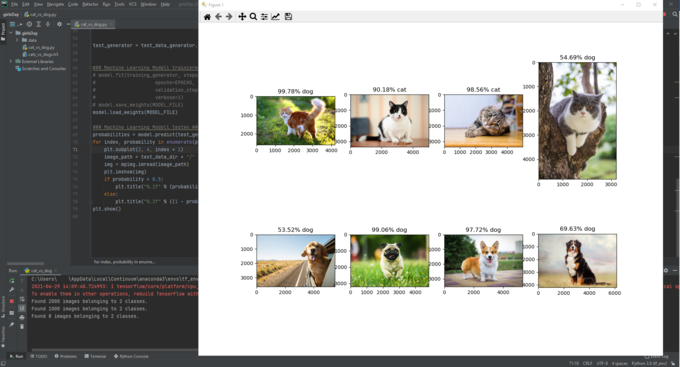Click the 54.69% dog gray cat subplot

click(x=577, y=121)
